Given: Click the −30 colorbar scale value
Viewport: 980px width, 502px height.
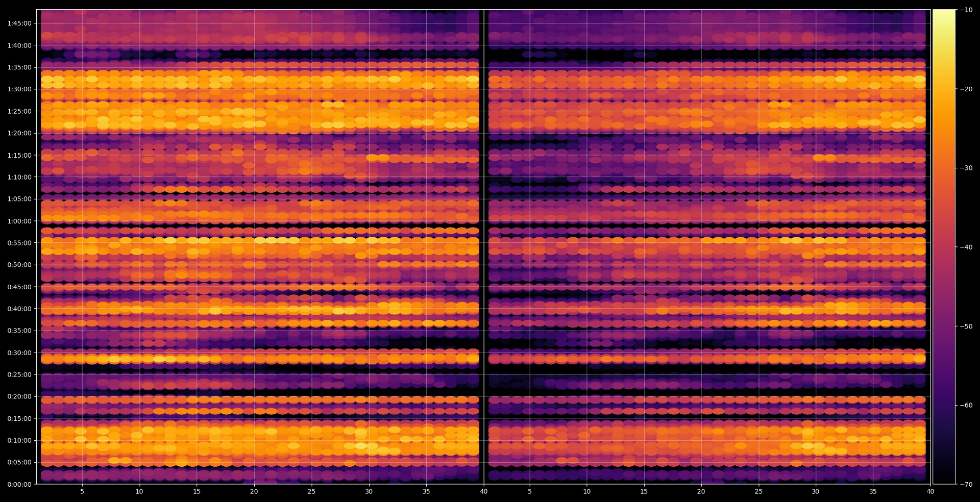Looking at the screenshot, I should (966, 168).
